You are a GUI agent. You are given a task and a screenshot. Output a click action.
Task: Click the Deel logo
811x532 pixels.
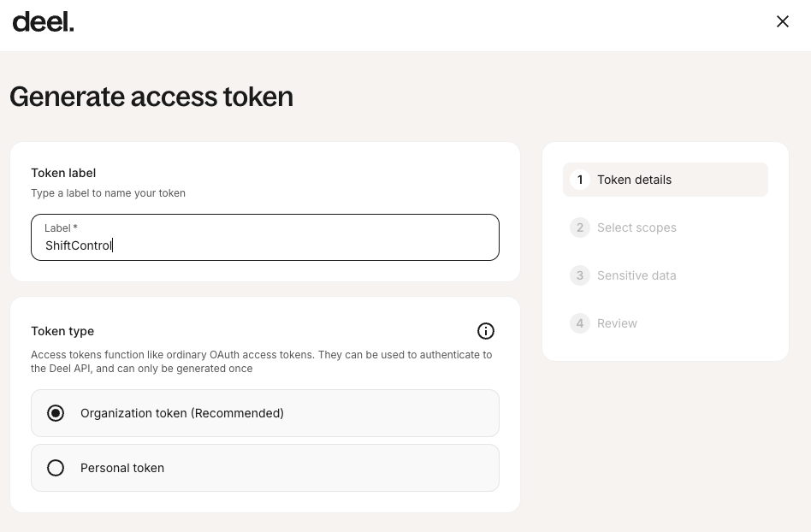[43, 22]
